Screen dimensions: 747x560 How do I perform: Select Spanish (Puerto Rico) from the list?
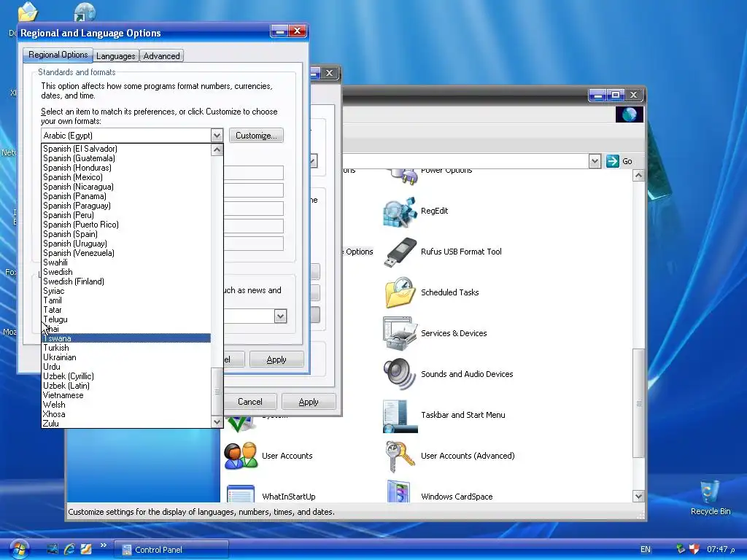pos(126,225)
